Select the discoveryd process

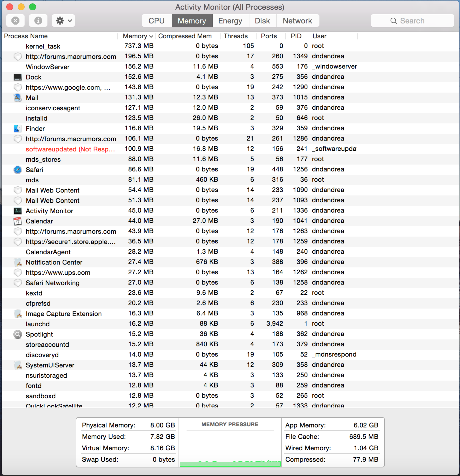[230, 355]
